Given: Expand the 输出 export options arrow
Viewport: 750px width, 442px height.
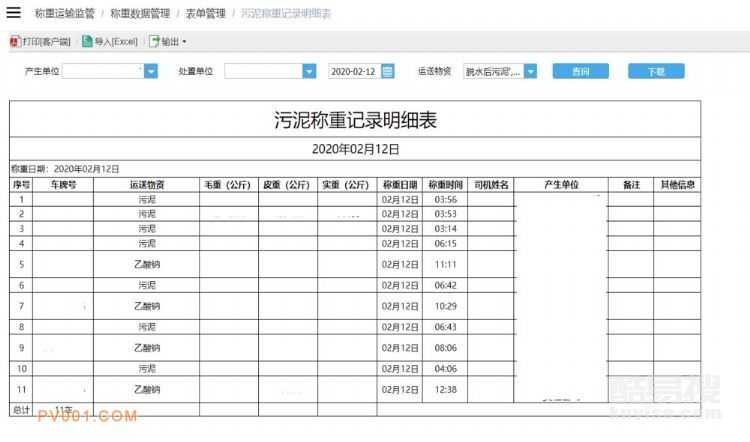Looking at the screenshot, I should (x=184, y=42).
